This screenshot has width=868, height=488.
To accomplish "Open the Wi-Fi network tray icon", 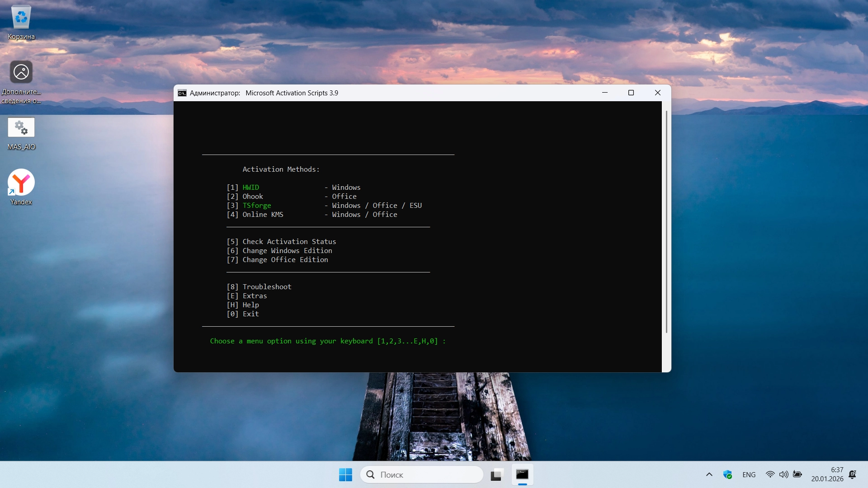I will click(x=770, y=474).
